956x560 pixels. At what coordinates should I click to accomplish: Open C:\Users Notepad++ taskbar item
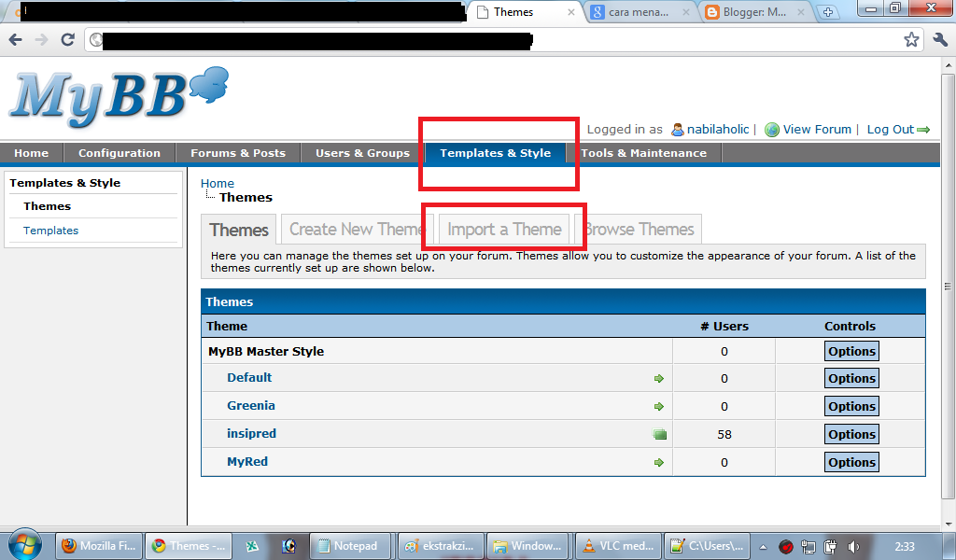(x=708, y=546)
